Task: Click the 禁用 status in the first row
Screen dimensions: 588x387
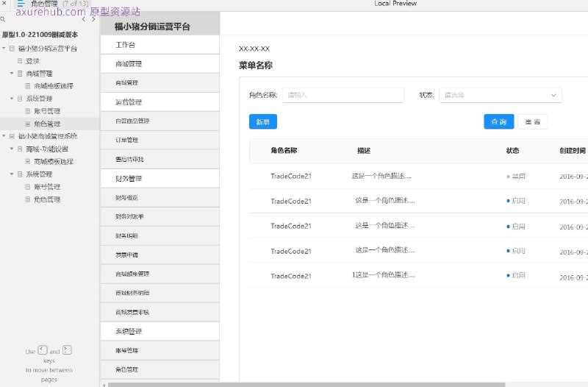Action: 516,177
